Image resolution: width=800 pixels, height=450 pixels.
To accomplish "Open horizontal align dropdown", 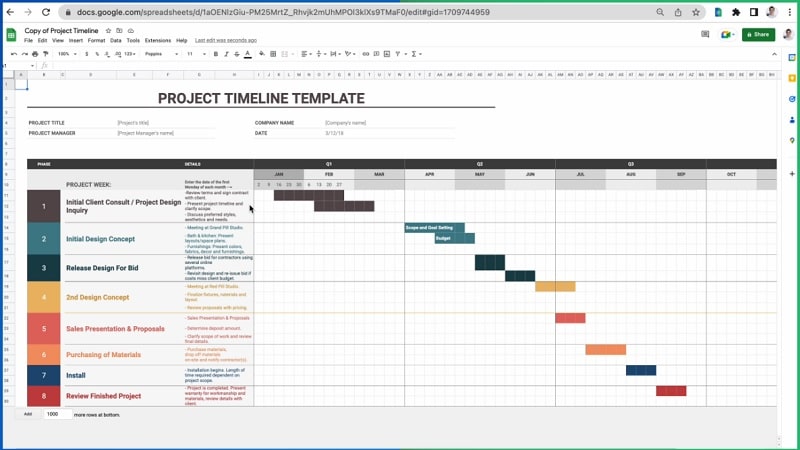I will pos(306,54).
